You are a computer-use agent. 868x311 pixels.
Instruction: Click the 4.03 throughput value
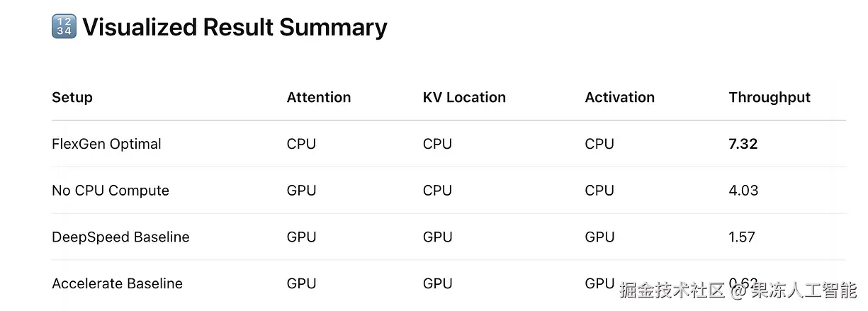(x=743, y=191)
